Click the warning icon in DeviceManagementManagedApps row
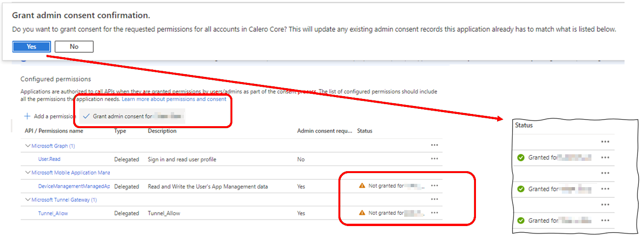 tap(361, 186)
